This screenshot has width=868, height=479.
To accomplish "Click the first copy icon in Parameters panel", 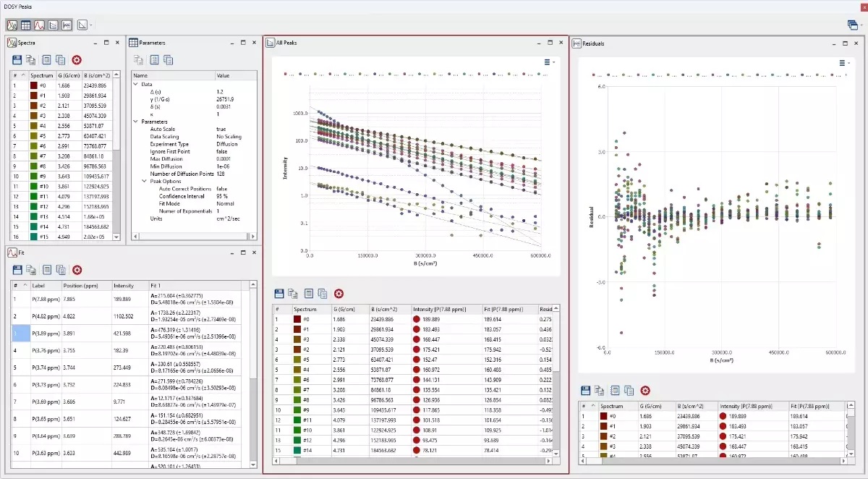I will coord(138,60).
